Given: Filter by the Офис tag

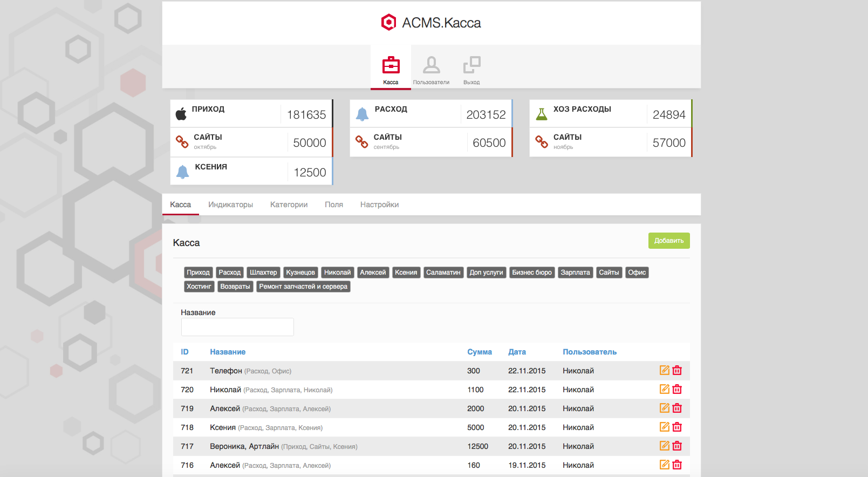Looking at the screenshot, I should tap(637, 272).
